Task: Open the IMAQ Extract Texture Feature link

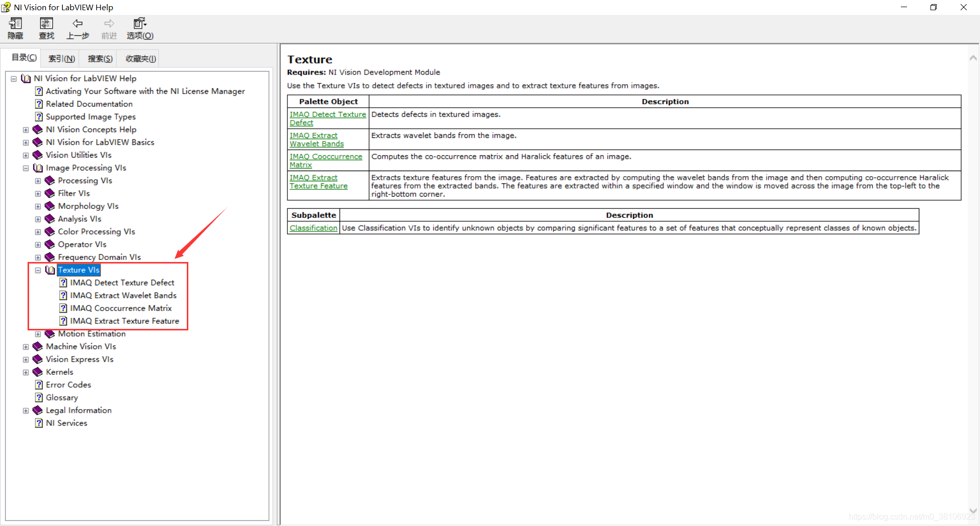Action: [x=318, y=181]
